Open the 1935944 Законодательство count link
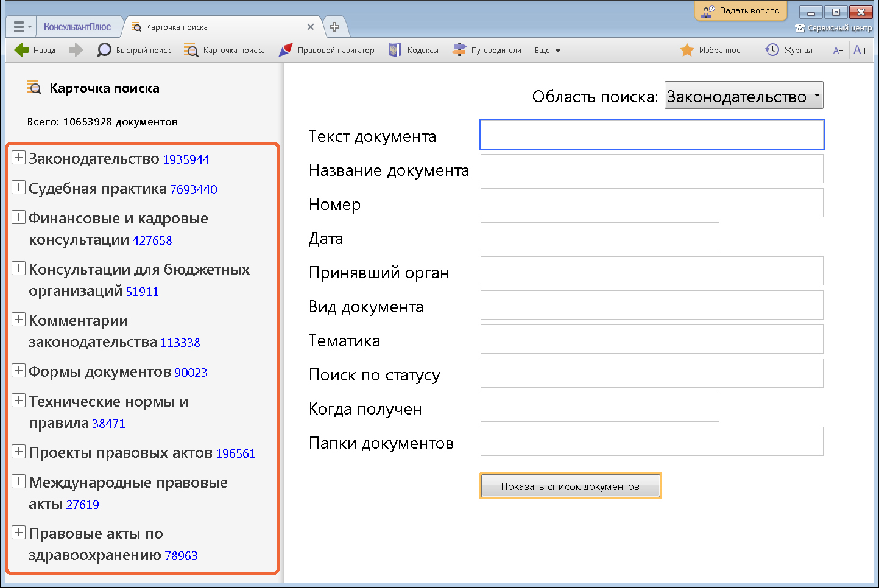Viewport: 879px width, 588px height. point(186,159)
